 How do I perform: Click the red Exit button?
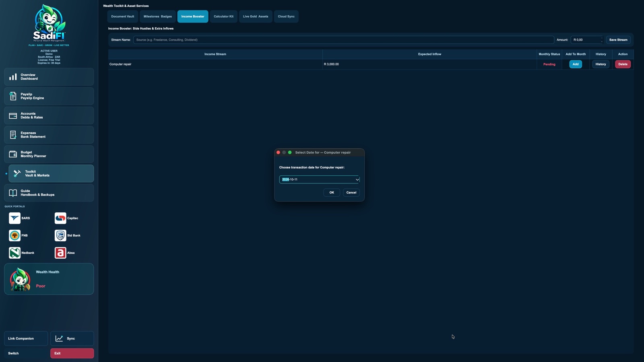[72, 353]
